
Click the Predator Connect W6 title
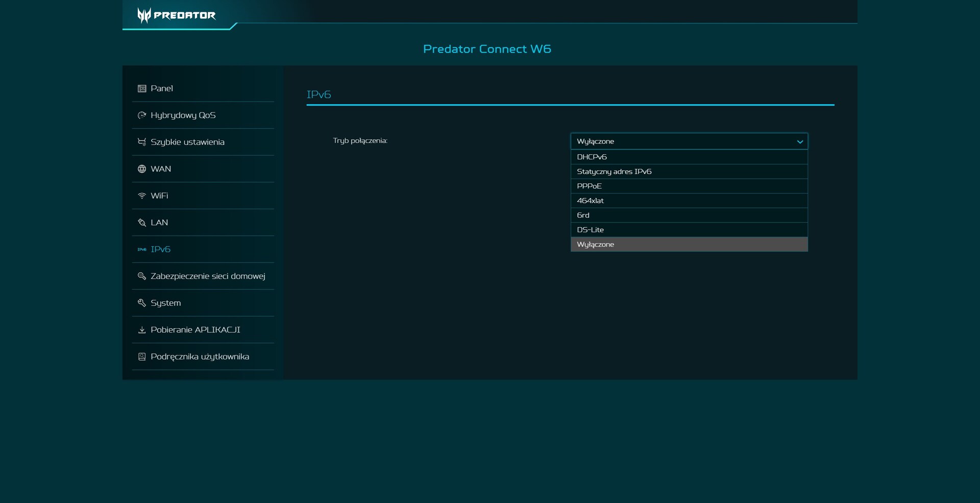487,49
